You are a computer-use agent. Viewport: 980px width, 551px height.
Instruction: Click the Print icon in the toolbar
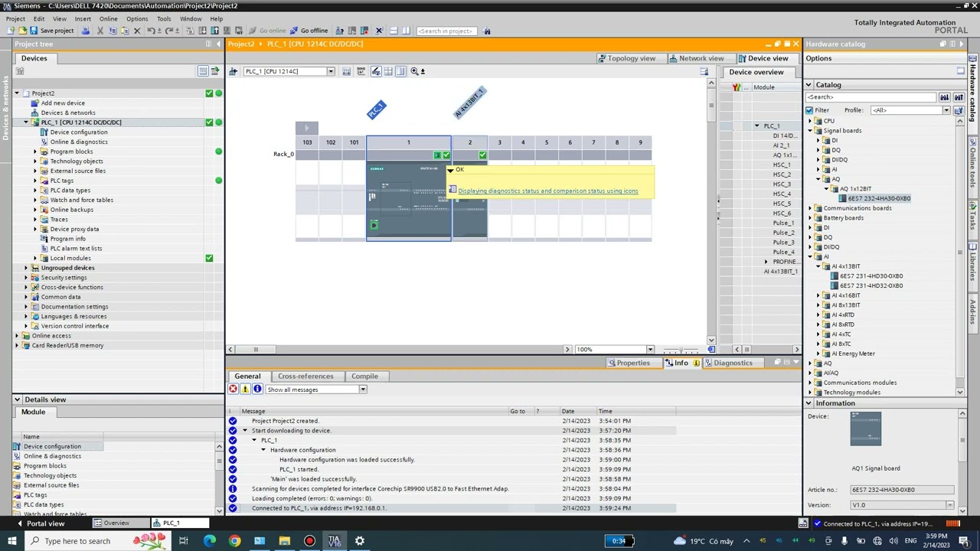tap(86, 31)
